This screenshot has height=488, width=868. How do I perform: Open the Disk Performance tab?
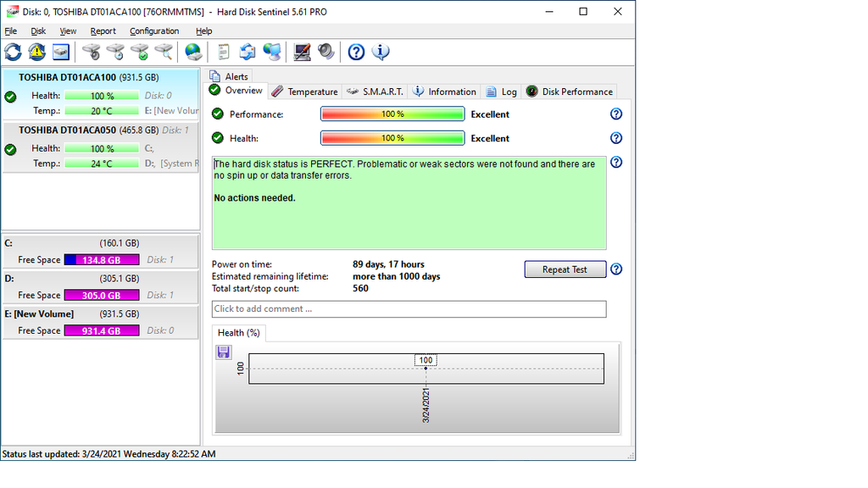pyautogui.click(x=570, y=91)
